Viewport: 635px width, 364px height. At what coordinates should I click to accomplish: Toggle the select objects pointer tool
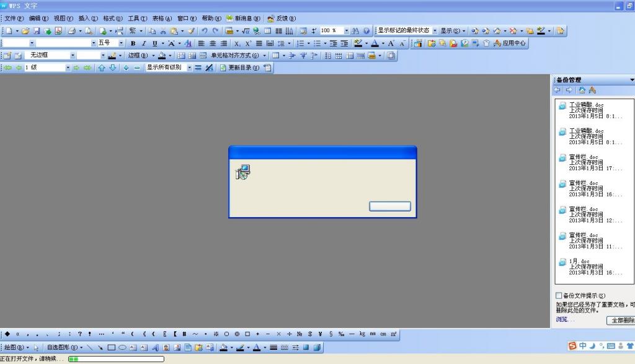36,347
